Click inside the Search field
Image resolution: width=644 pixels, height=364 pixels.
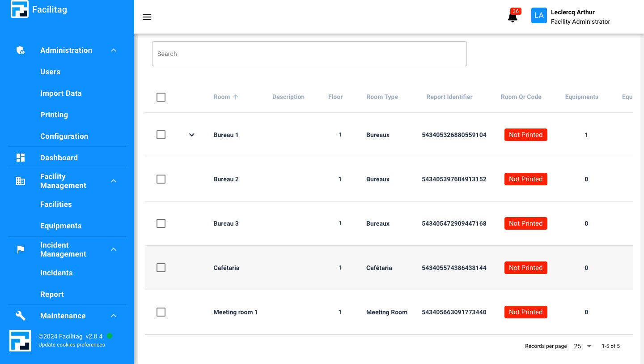309,54
